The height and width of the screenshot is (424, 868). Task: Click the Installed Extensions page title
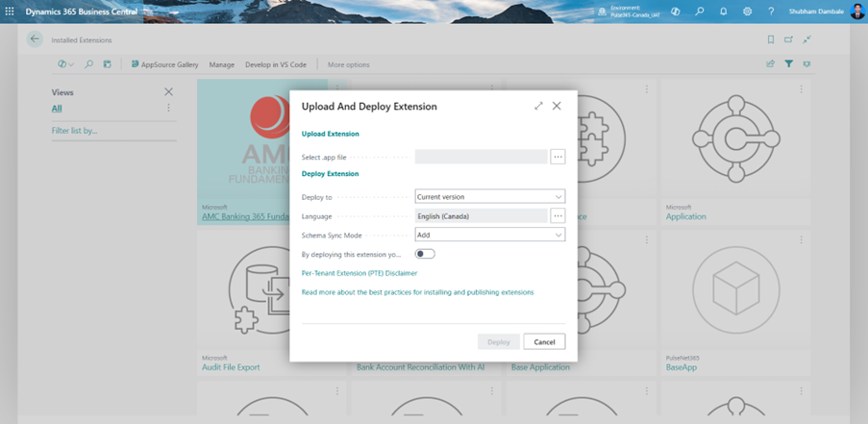pyautogui.click(x=82, y=40)
